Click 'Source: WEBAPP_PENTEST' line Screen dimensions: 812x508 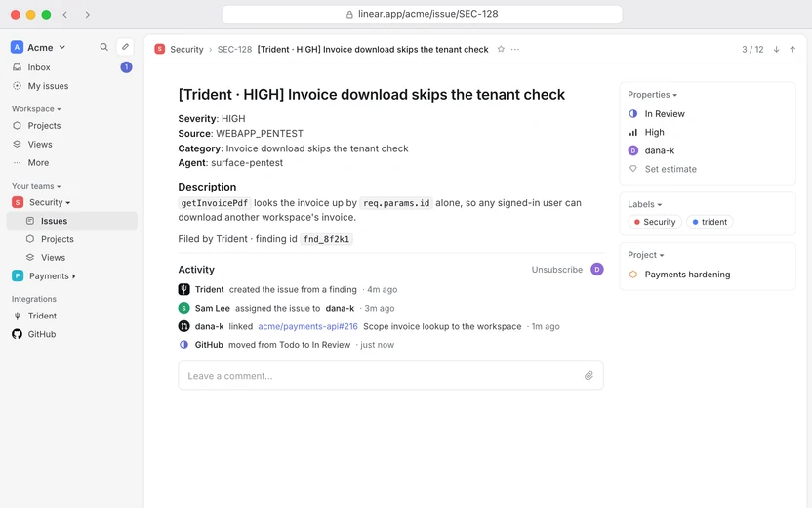241,134
